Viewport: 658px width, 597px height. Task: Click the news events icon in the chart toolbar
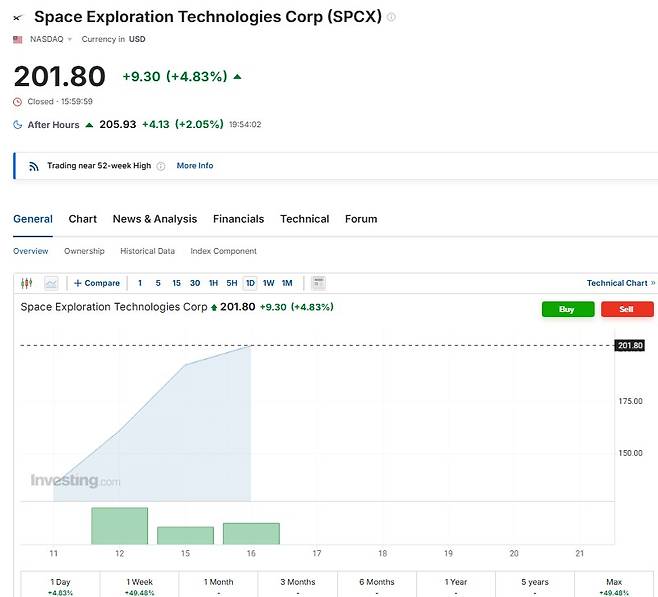(319, 283)
